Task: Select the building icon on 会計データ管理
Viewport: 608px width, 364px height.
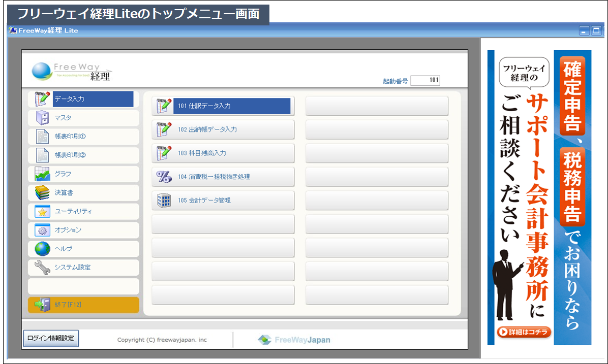Action: point(163,200)
